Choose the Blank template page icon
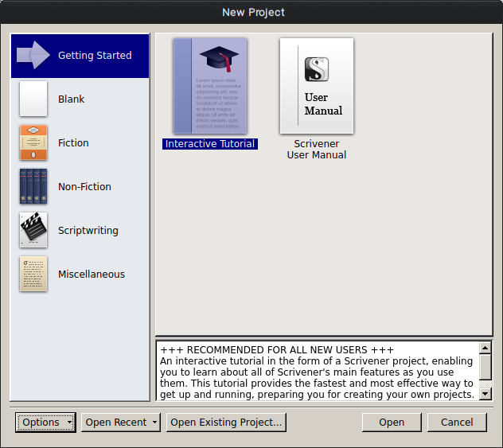This screenshot has height=448, width=503. tap(33, 99)
